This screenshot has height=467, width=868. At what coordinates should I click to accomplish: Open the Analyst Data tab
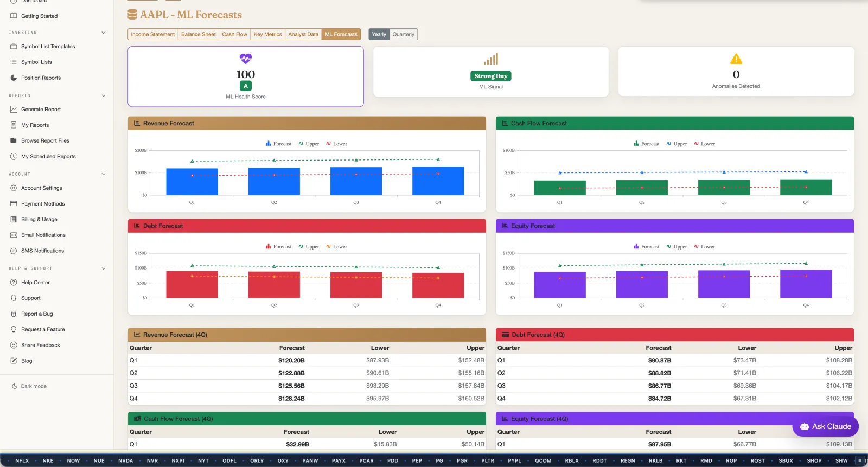(303, 34)
